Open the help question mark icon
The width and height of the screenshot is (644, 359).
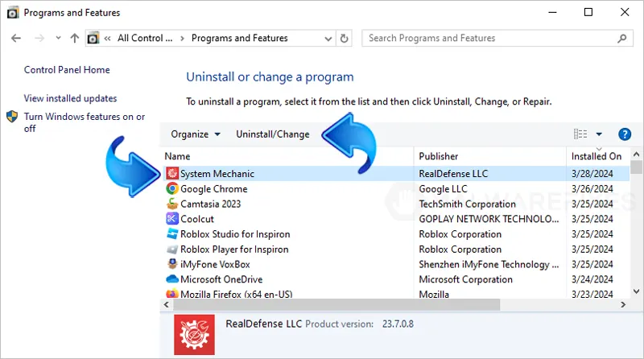click(x=625, y=134)
